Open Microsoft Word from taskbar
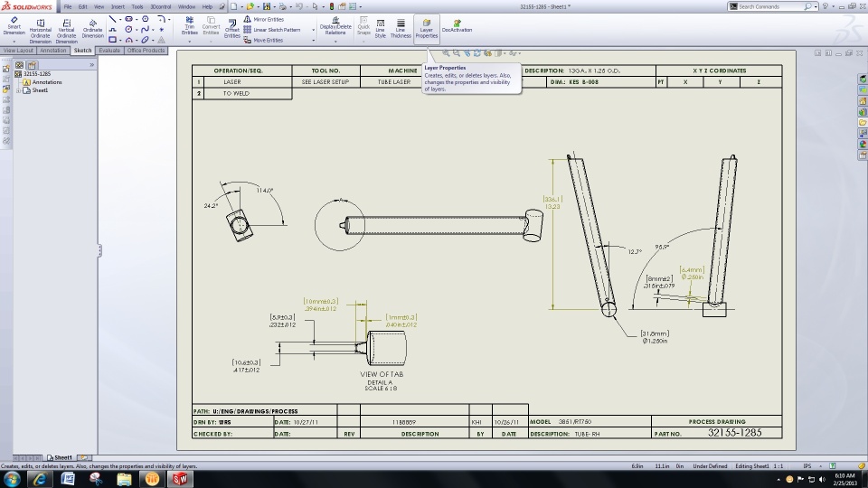 coord(68,479)
